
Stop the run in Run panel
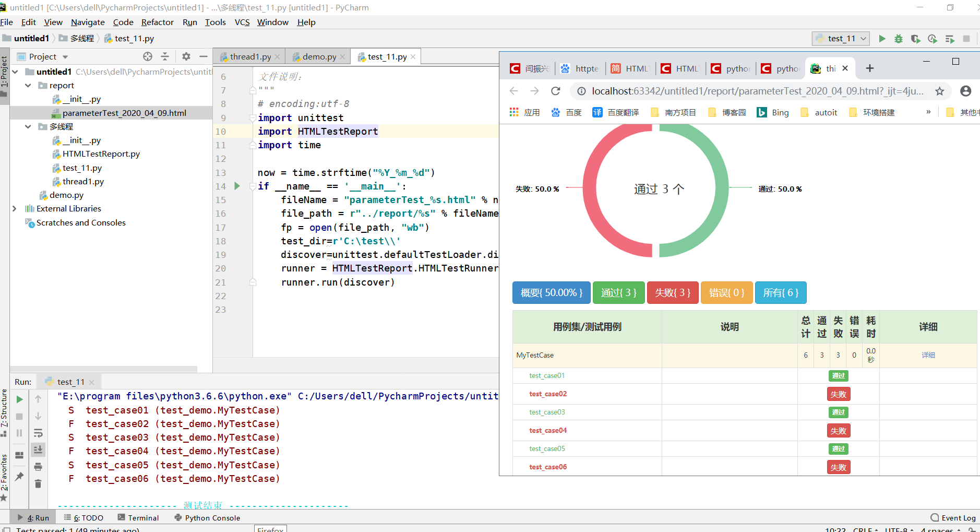pyautogui.click(x=19, y=416)
